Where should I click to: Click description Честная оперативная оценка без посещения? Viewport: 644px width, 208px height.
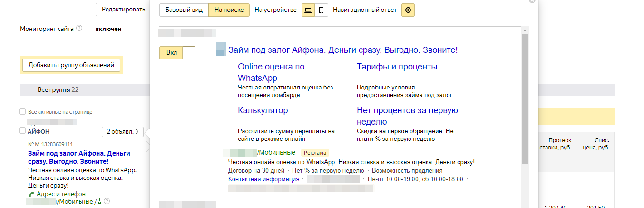click(x=285, y=91)
